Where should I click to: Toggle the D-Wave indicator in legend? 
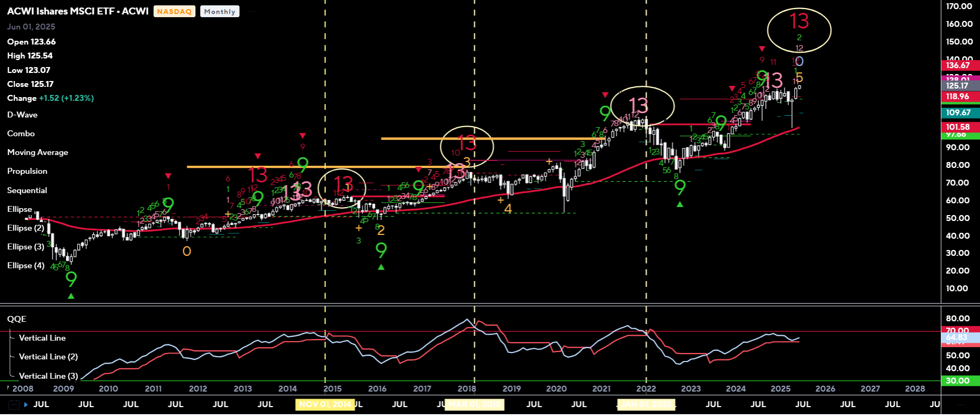pos(22,115)
